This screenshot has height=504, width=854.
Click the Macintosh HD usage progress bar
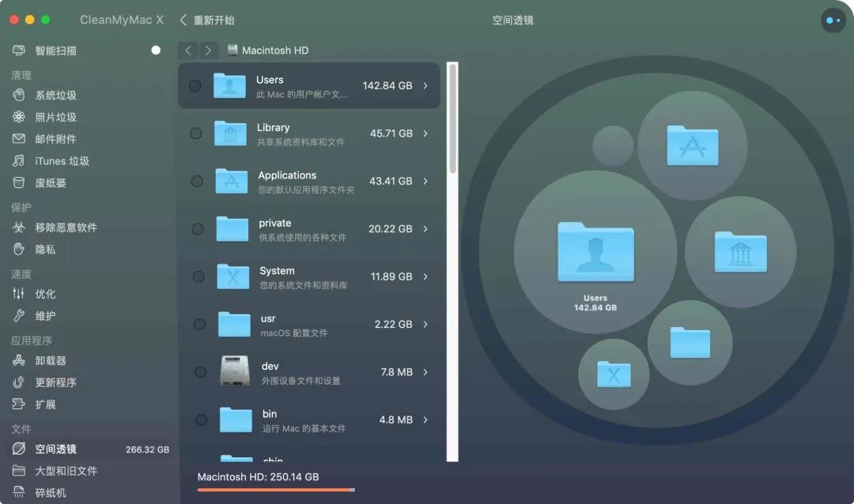point(276,490)
